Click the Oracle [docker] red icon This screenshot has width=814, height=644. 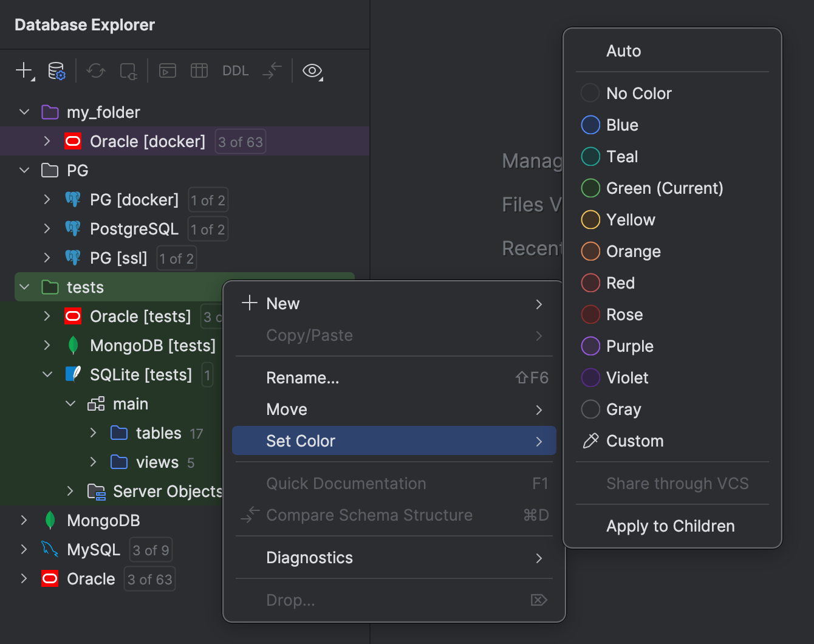[73, 142]
